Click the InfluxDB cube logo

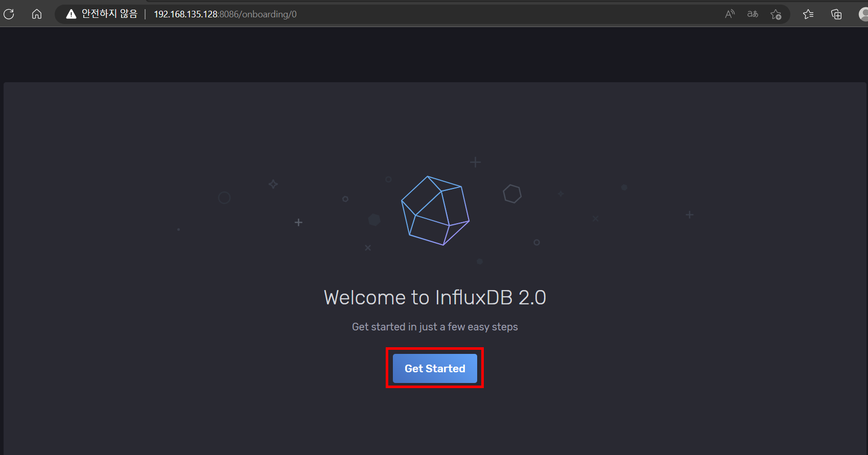(435, 210)
